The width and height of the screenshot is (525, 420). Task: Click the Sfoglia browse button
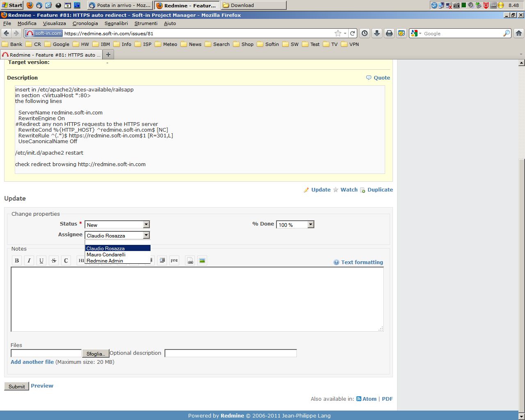[x=96, y=354]
